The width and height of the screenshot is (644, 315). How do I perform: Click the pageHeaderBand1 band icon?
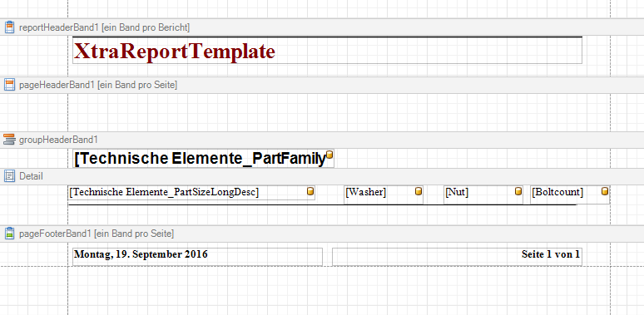click(9, 85)
